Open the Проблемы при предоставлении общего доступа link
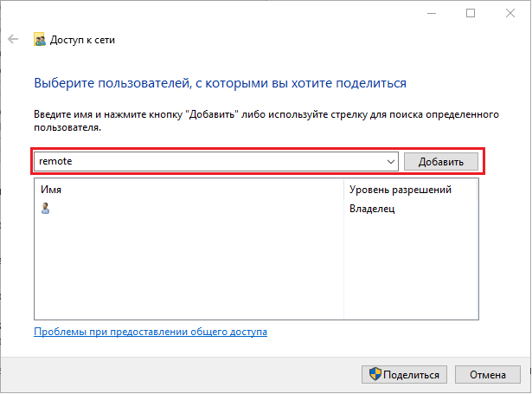Screen dimensions: 532x394 [151, 332]
